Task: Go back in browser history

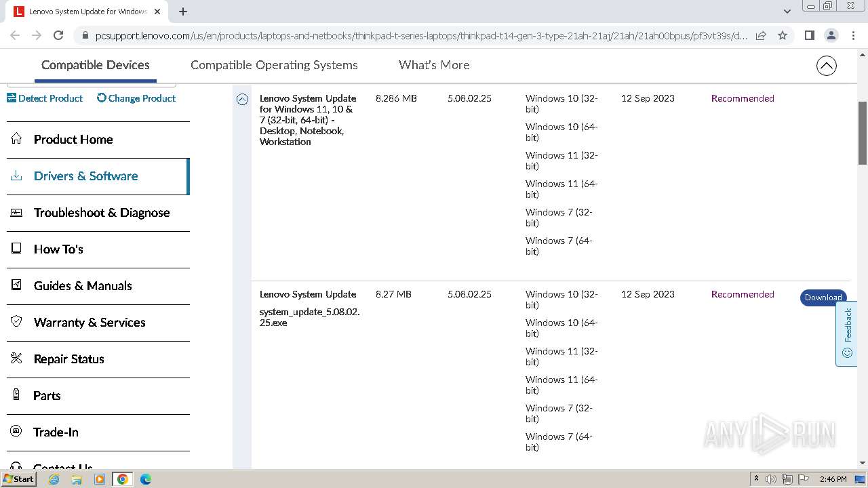Action: click(15, 35)
